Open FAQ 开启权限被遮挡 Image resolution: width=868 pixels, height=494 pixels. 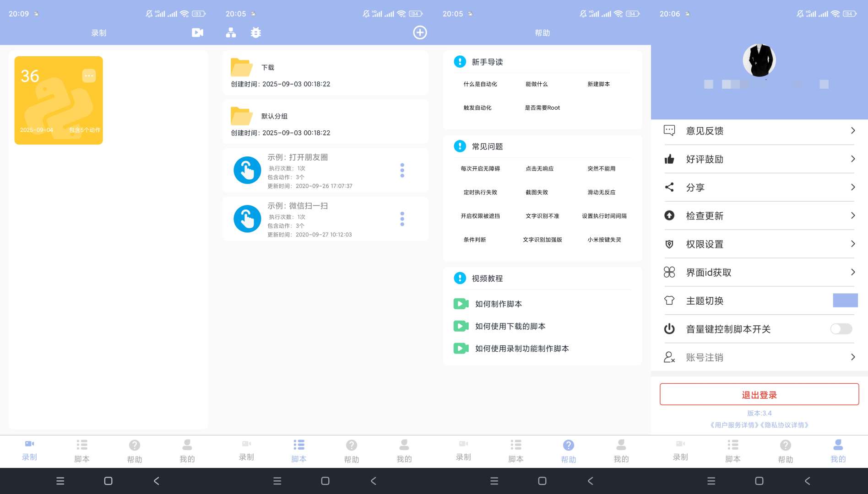[480, 216]
